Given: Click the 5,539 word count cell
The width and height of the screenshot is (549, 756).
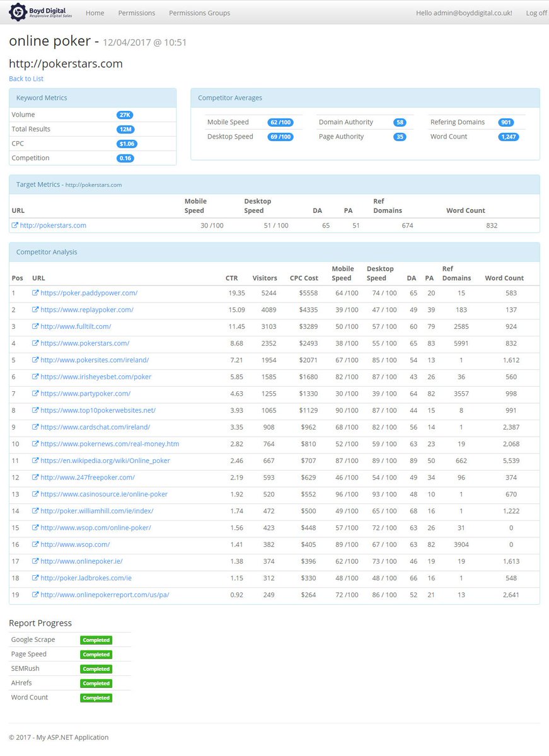Looking at the screenshot, I should 511,461.
